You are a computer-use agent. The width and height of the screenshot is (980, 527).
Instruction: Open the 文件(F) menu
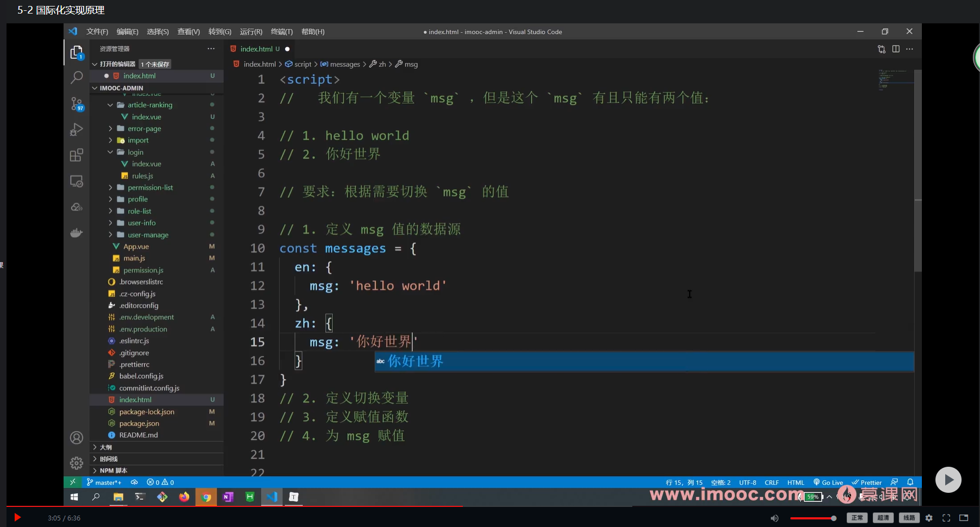click(x=97, y=31)
